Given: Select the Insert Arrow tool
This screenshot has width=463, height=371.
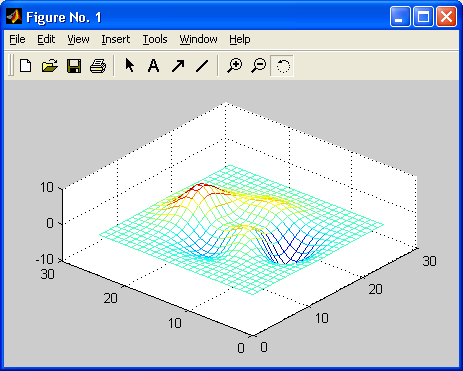Looking at the screenshot, I should coord(178,66).
